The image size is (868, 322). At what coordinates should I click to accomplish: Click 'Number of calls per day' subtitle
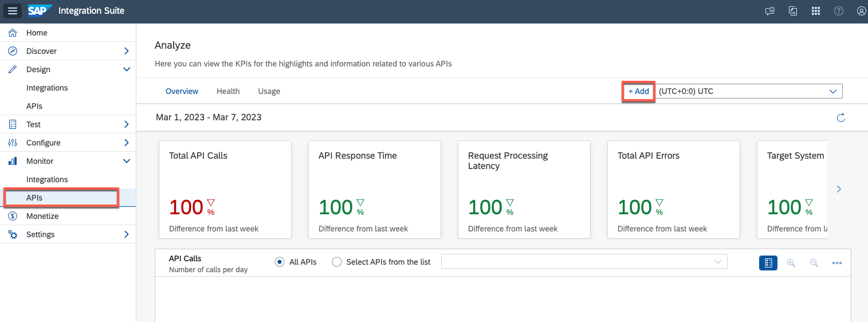coord(209,269)
